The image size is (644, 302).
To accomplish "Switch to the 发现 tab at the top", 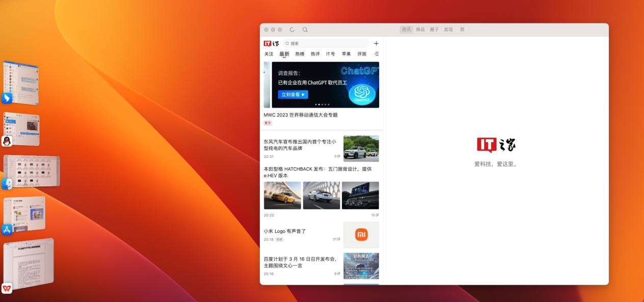I will [448, 30].
